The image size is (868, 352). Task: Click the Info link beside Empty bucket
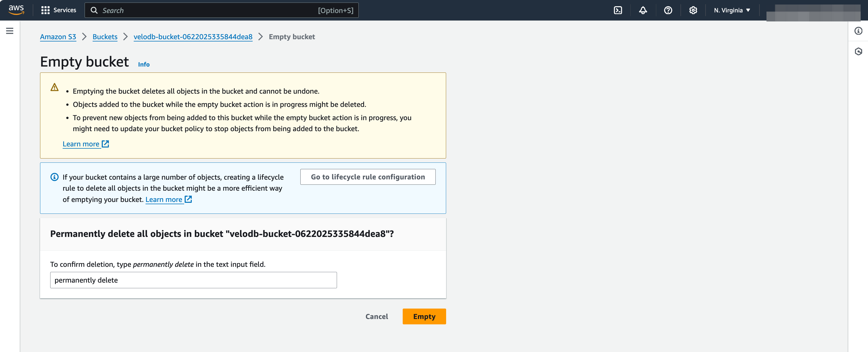pyautogui.click(x=144, y=64)
